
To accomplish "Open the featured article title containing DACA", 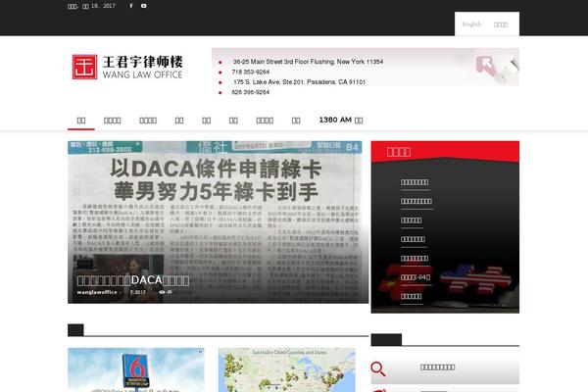I will [133, 280].
